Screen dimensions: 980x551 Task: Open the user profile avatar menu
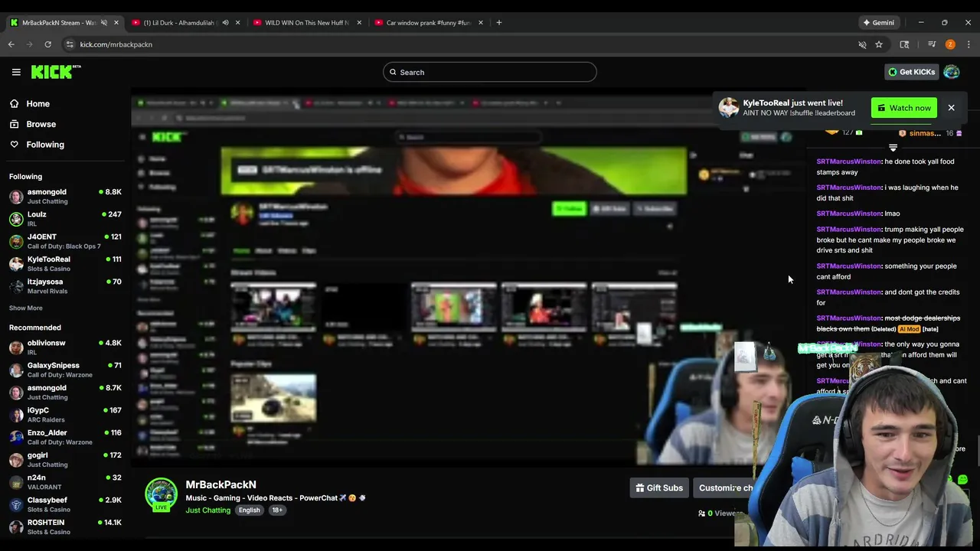[952, 72]
